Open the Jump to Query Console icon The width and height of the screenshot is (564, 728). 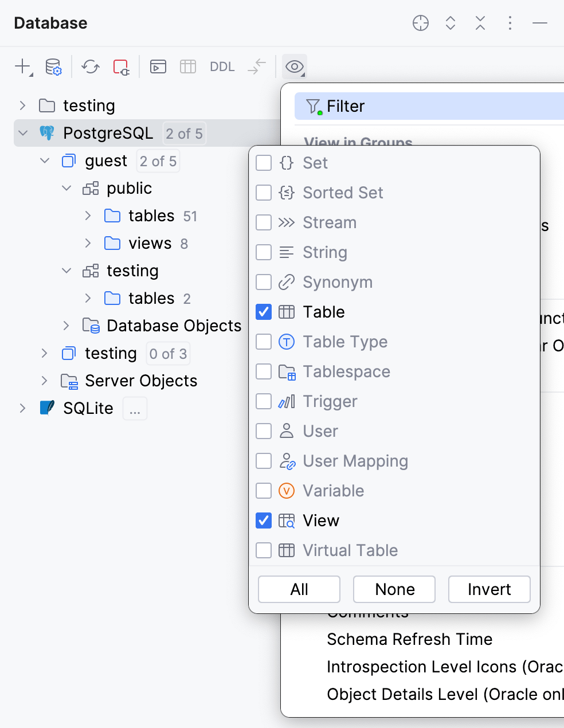pos(158,66)
